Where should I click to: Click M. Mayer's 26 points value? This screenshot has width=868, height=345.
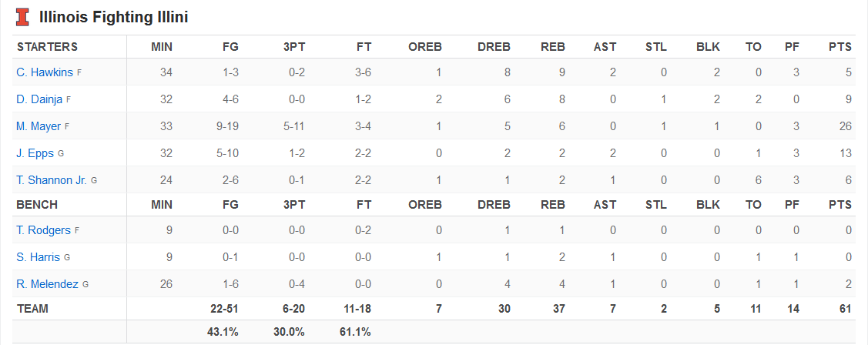(845, 126)
